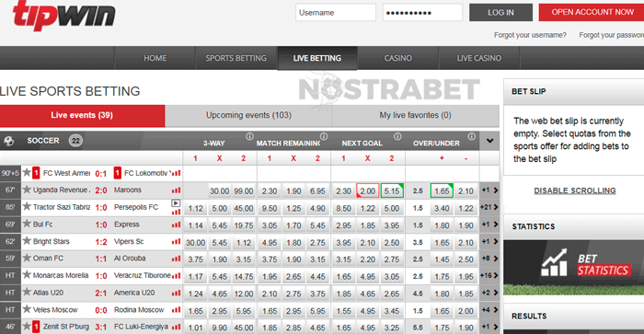The image size is (644, 334).
Task: Click OPEN ACCOUNT NOW button
Action: 592,12
